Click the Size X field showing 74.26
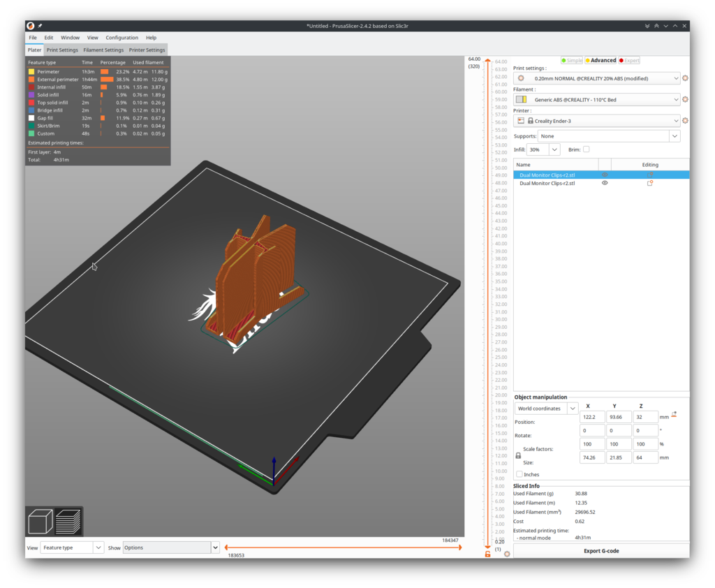715x588 pixels. click(592, 457)
